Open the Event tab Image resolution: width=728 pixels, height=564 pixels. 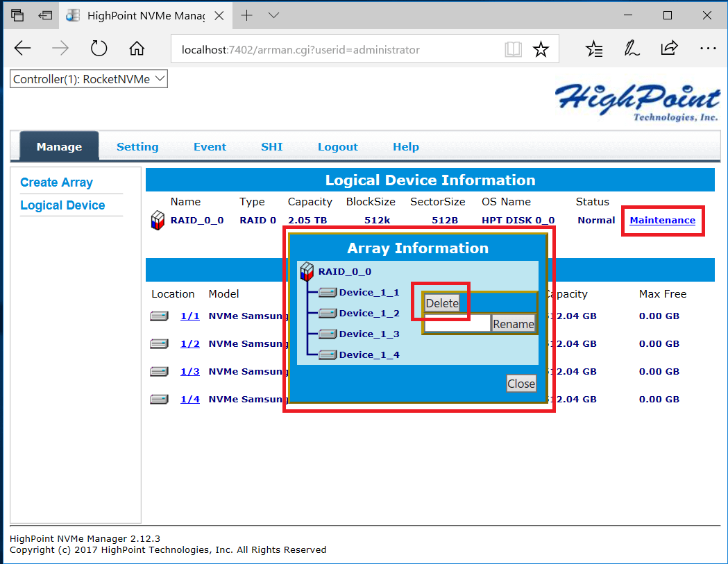[x=210, y=146]
